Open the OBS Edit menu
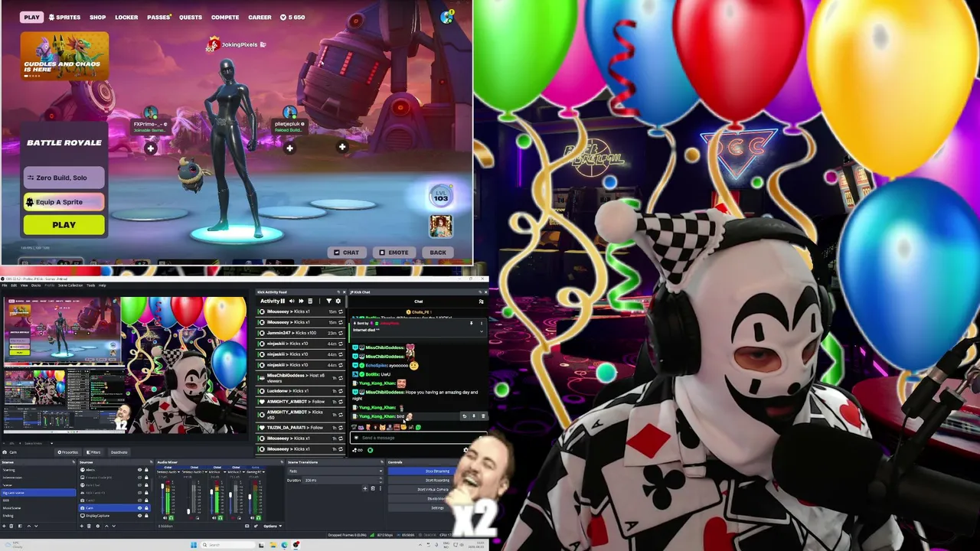 point(14,285)
